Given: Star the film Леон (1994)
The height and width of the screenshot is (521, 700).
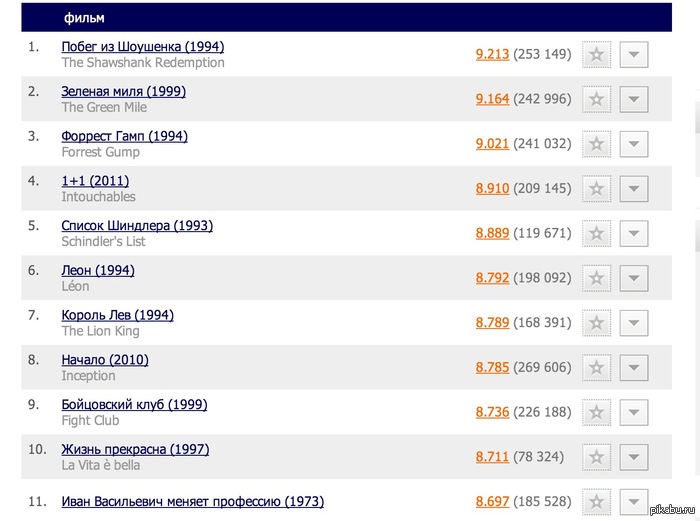Looking at the screenshot, I should (596, 279).
